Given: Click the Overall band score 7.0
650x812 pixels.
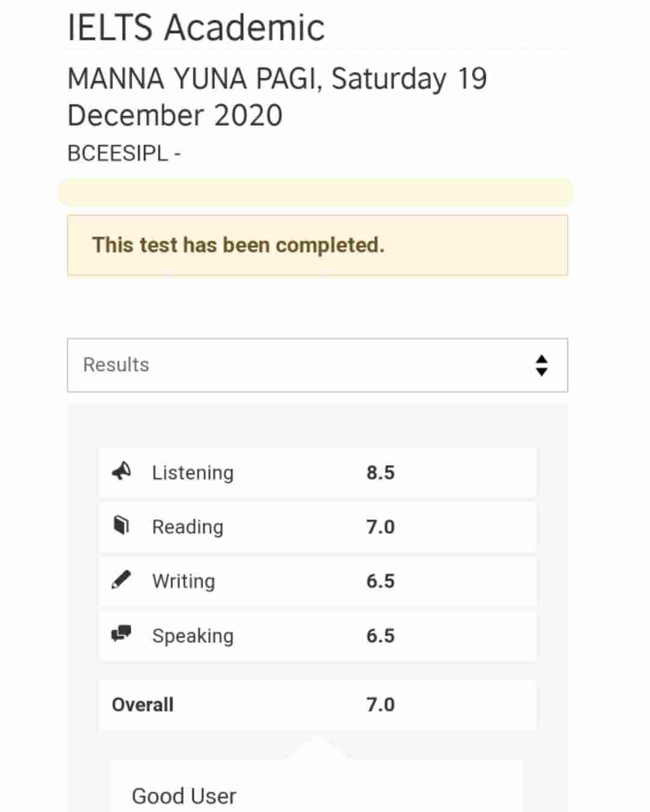Looking at the screenshot, I should [x=380, y=704].
